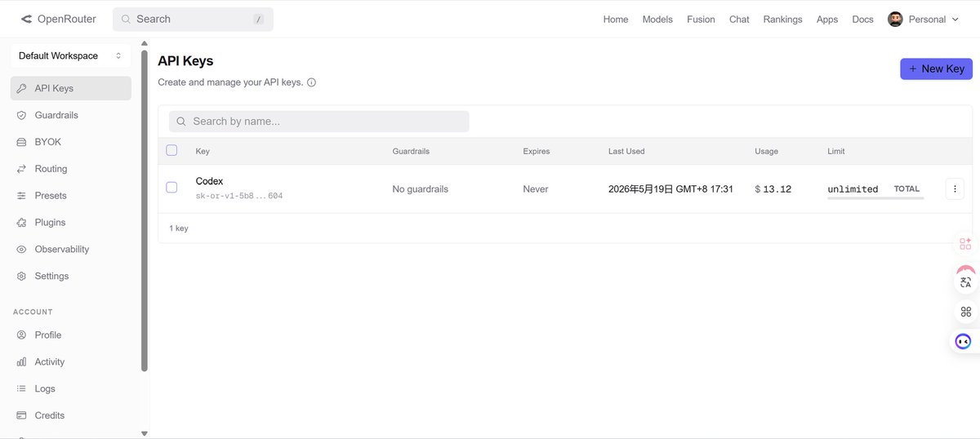
Task: Open Models in top navigation
Action: click(x=657, y=20)
